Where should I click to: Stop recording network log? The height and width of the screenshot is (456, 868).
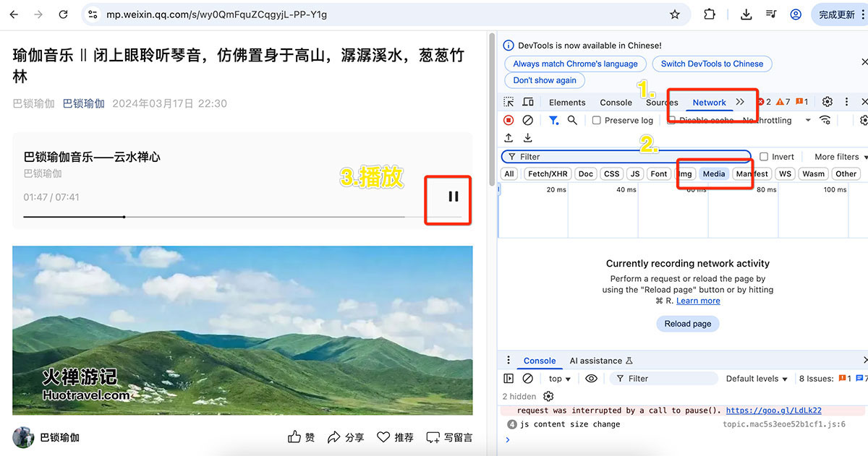click(509, 120)
